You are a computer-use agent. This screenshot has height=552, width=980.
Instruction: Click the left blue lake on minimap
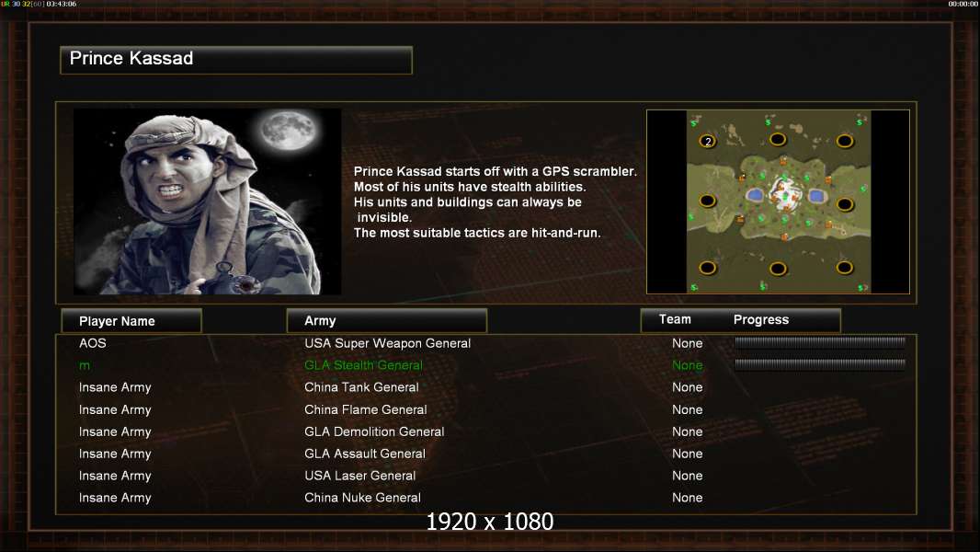755,196
